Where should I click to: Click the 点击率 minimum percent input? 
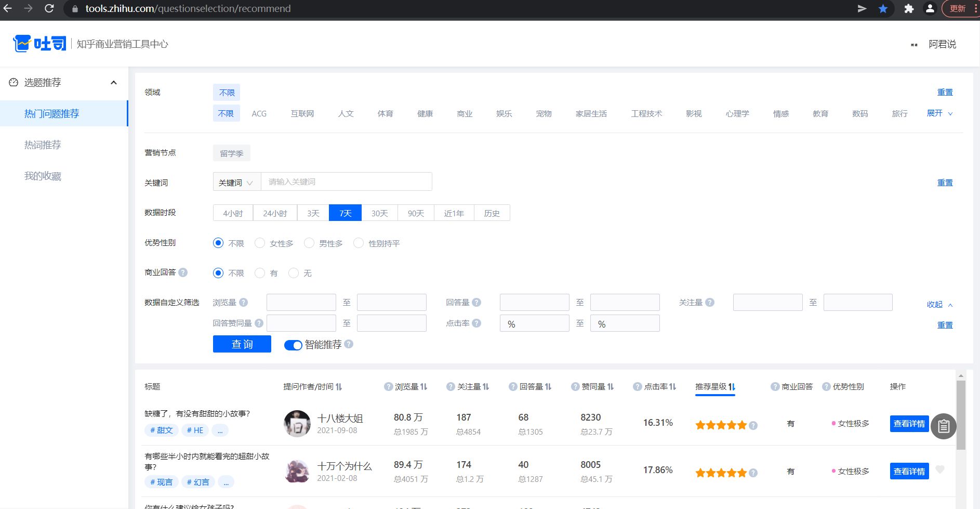coord(535,323)
